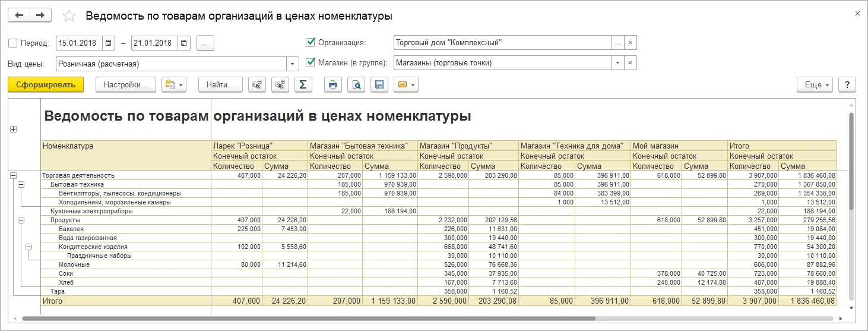Click the period selection ellipsis button
Image resolution: width=868 pixels, height=331 pixels.
tap(205, 43)
